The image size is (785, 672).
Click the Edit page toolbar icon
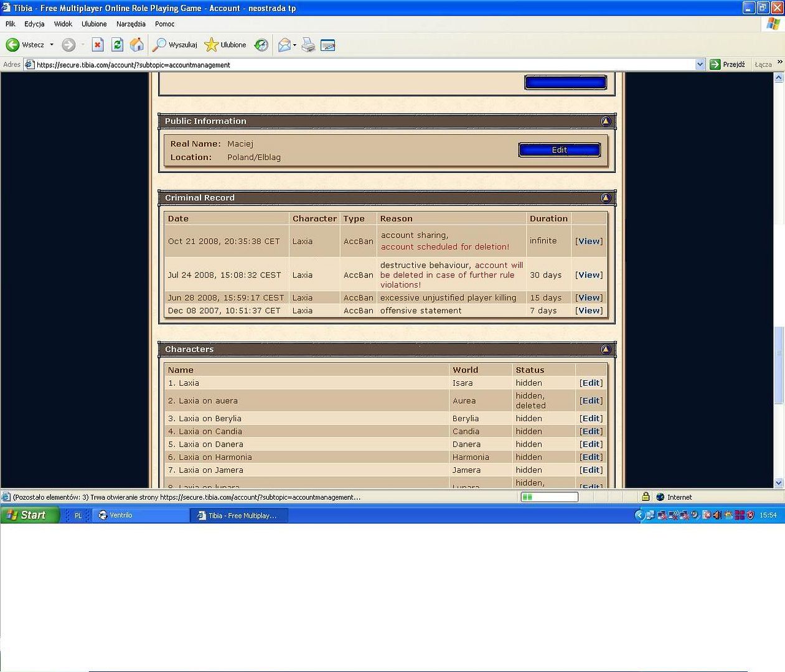pyautogui.click(x=327, y=45)
